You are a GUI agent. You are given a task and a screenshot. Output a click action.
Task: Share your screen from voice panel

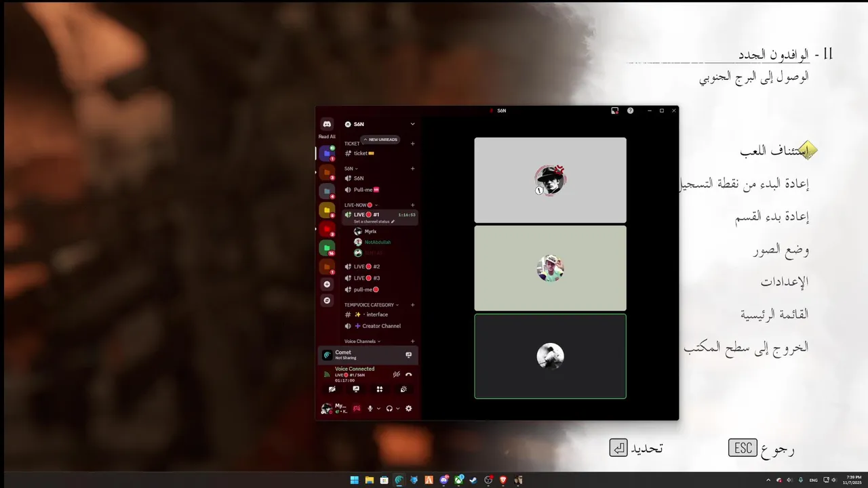pyautogui.click(x=356, y=389)
